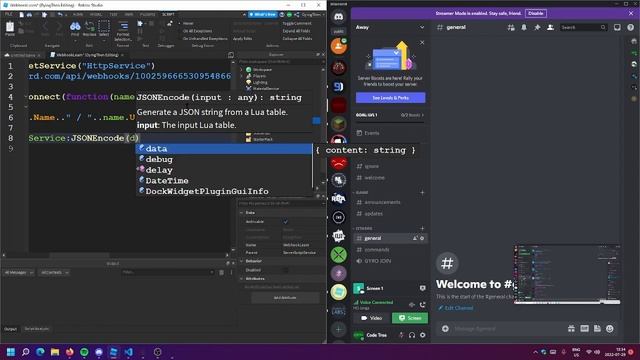This screenshot has height=360, width=640.
Task: Click the Find binoculars tool in Roblox Studio
Action: (x=75, y=29)
